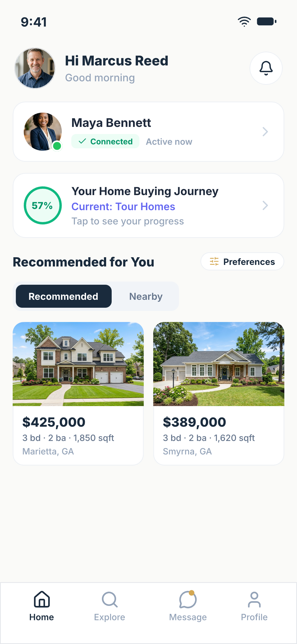This screenshot has height=644, width=297.
Task: Select the Recommended segment toggle
Action: coord(64,296)
